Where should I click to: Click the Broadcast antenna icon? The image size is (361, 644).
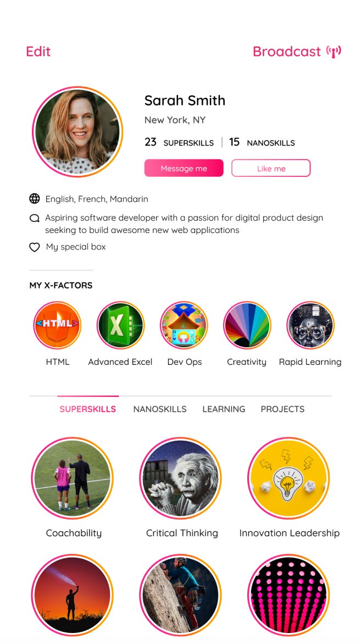pyautogui.click(x=334, y=52)
